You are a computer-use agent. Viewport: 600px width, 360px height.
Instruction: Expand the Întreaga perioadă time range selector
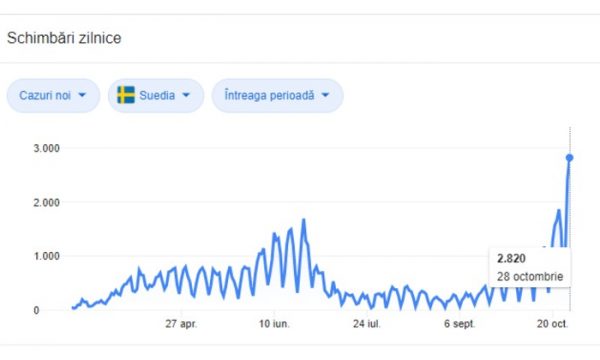(x=277, y=95)
